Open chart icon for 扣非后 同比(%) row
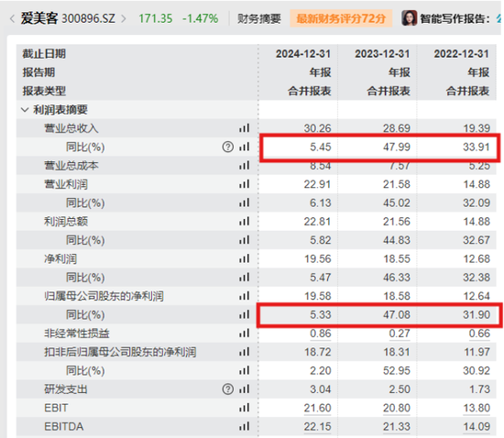Image resolution: width=504 pixels, height=438 pixels. [x=244, y=370]
